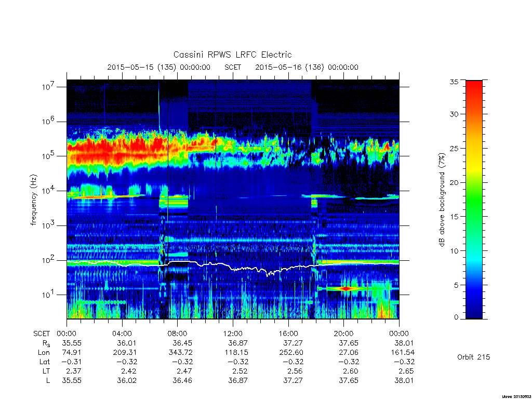The height and width of the screenshot is (399, 532).
Task: Click the Lon value "74.91"
Action: 72,353
